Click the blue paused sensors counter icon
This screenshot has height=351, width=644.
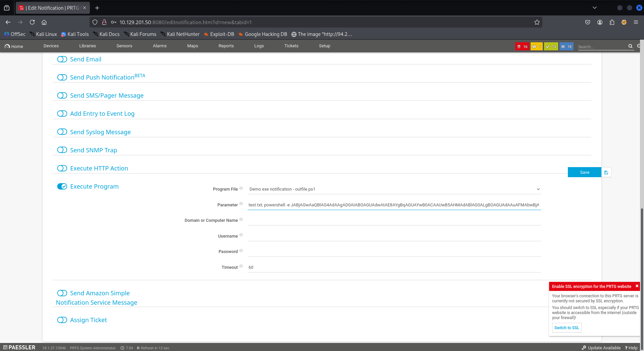coord(566,47)
